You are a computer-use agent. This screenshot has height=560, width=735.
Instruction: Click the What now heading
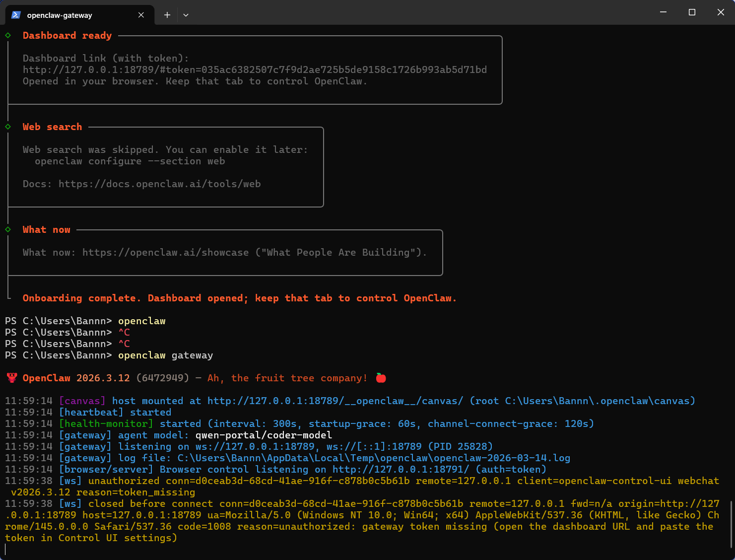coord(46,229)
